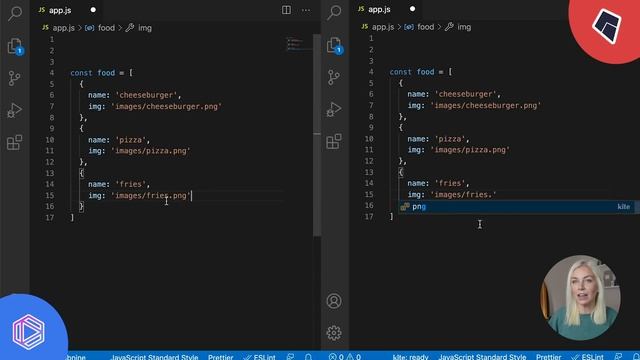Viewport: 640px width, 360px height.
Task: Click the feedback icon in the left status bar
Action: [x=290, y=357]
